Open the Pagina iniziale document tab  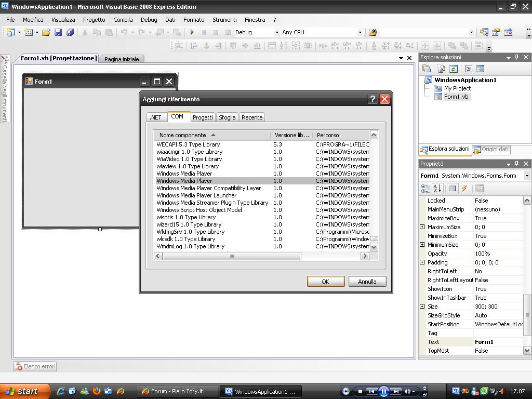coord(122,59)
